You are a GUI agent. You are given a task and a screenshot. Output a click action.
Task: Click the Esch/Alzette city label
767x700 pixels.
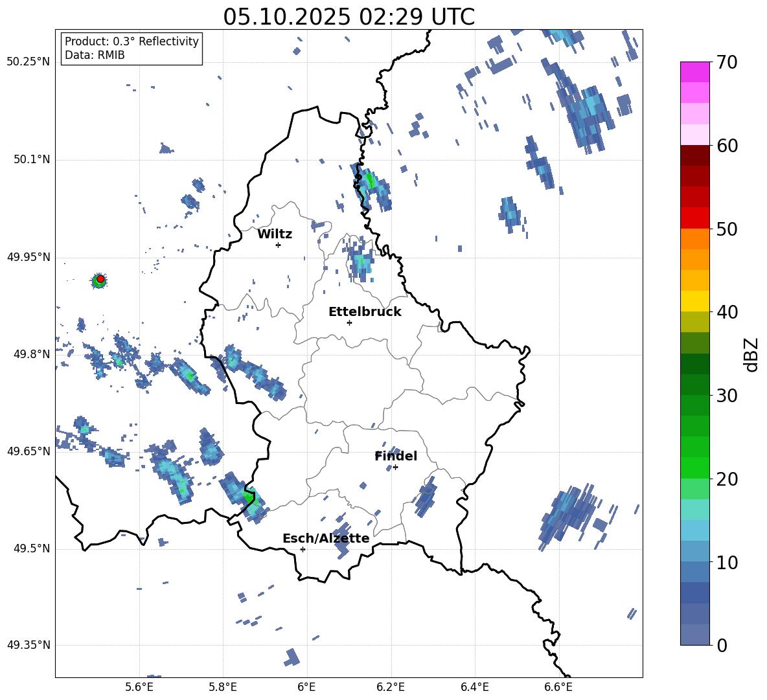(x=326, y=538)
